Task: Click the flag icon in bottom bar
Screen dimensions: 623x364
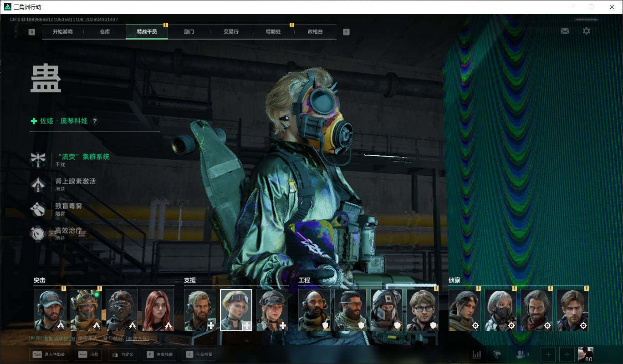Action: coord(497,354)
